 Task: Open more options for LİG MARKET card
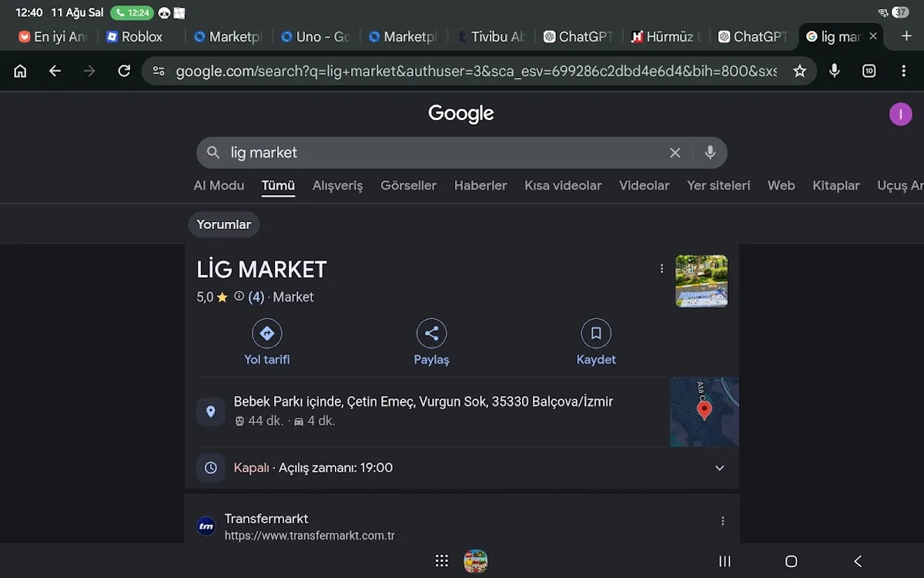tap(661, 268)
